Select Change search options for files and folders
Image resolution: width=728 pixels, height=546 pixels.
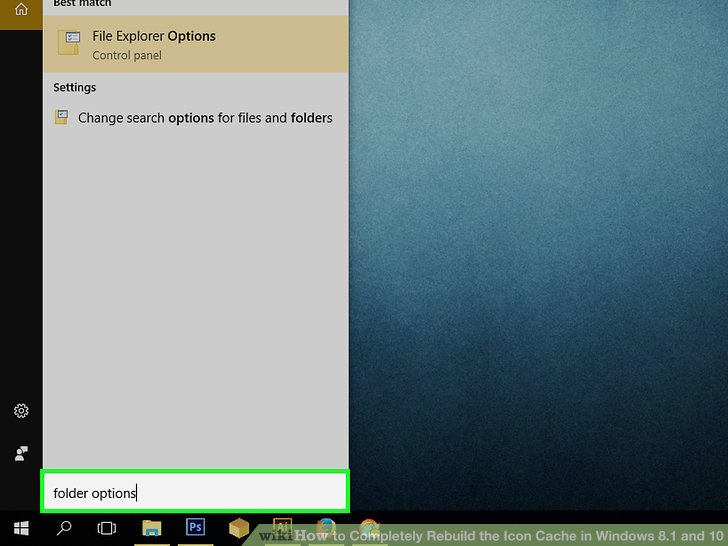coord(195,118)
